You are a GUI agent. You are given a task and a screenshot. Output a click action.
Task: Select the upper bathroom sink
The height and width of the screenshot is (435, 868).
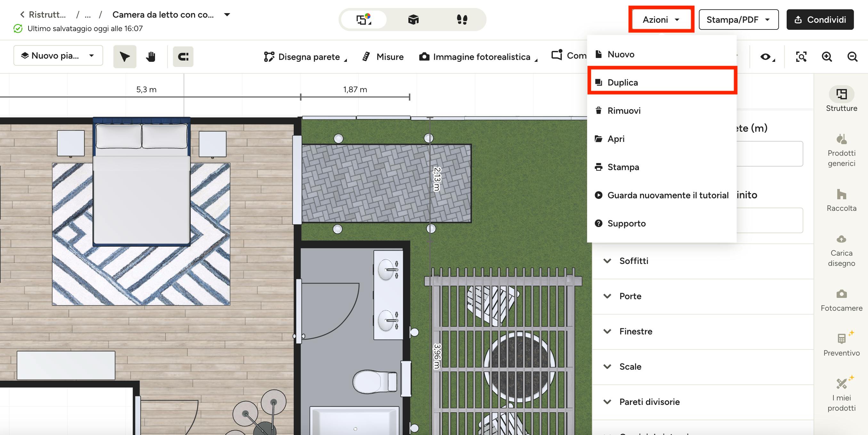pos(388,270)
